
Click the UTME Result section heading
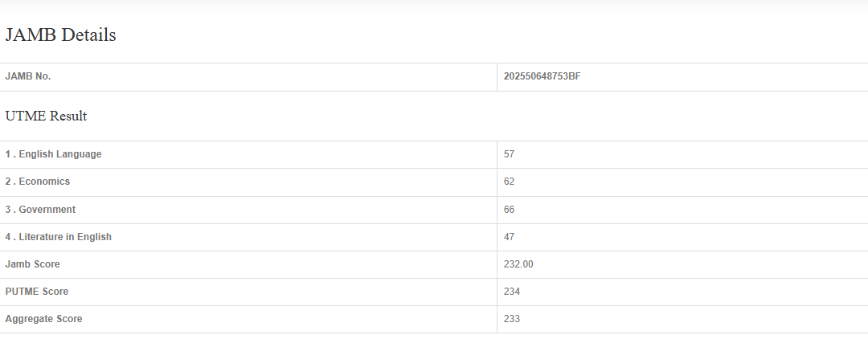tap(46, 116)
